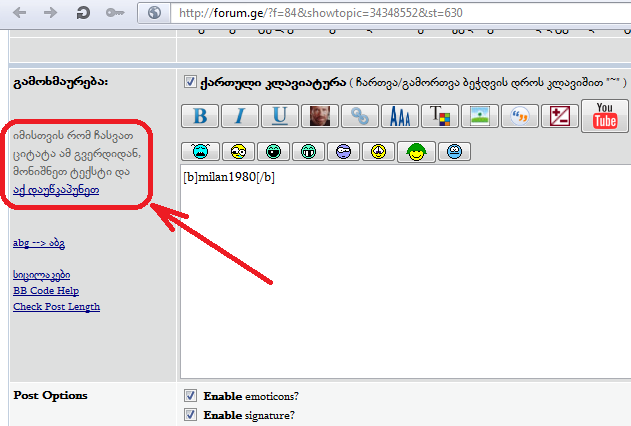Viewport: 631px width, 426px height.
Task: Insert a YouTube video with the YouTube button
Action: pos(604,116)
